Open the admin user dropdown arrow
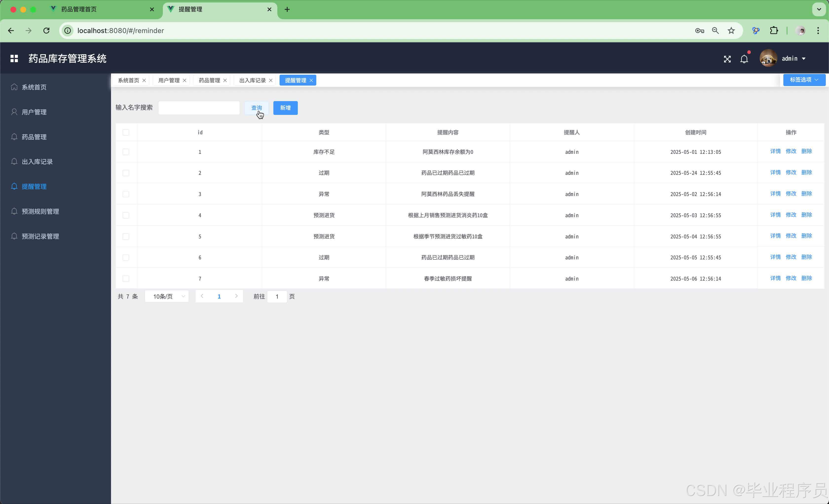Image resolution: width=829 pixels, height=504 pixels. coord(804,58)
